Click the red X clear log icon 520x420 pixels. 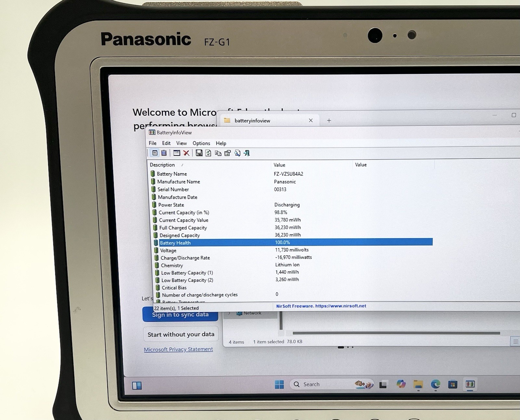(186, 153)
